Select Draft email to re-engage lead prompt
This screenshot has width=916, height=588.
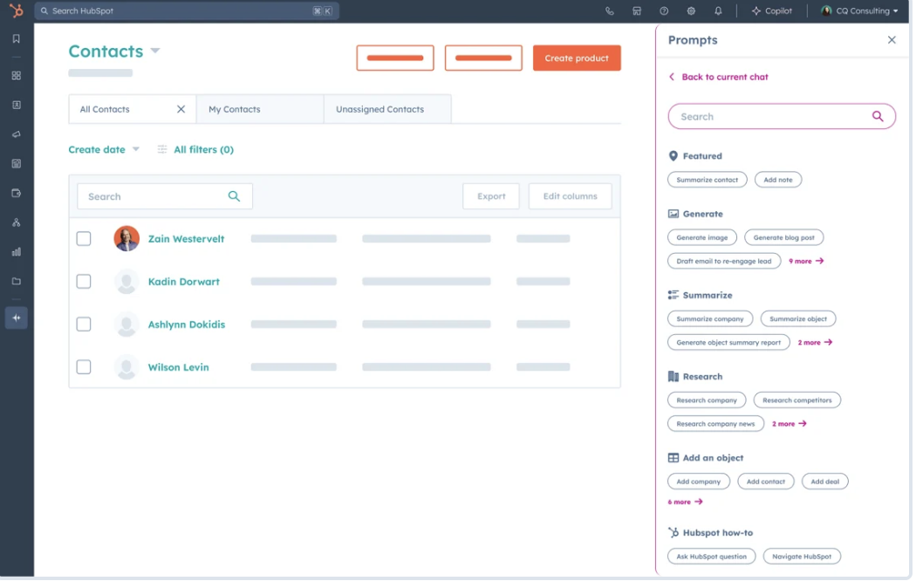point(724,262)
